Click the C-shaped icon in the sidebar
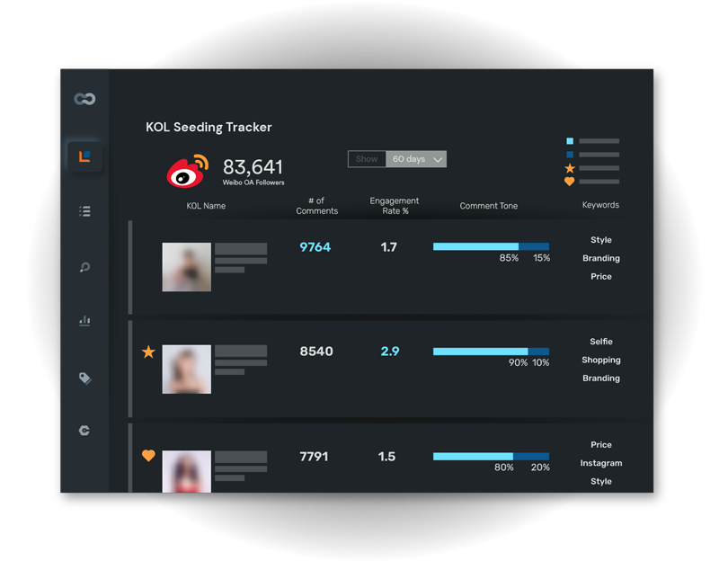This screenshot has width=728, height=579. pyautogui.click(x=84, y=431)
